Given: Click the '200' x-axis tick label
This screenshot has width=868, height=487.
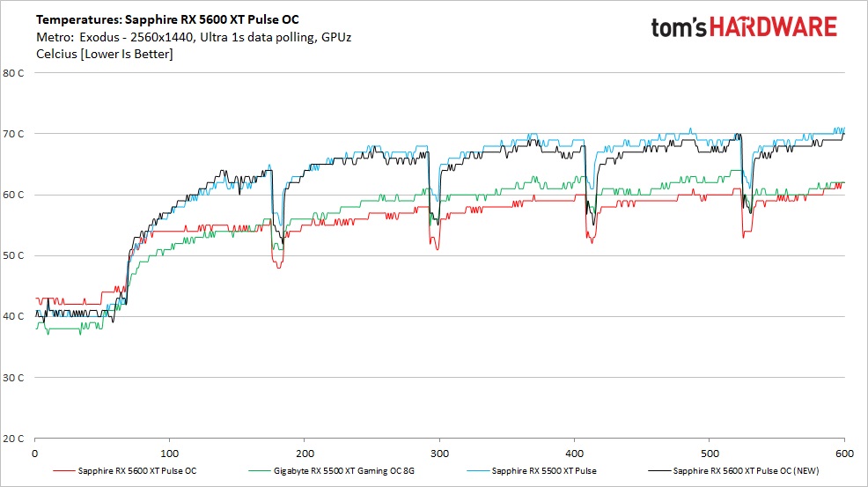Looking at the screenshot, I should coord(305,454).
